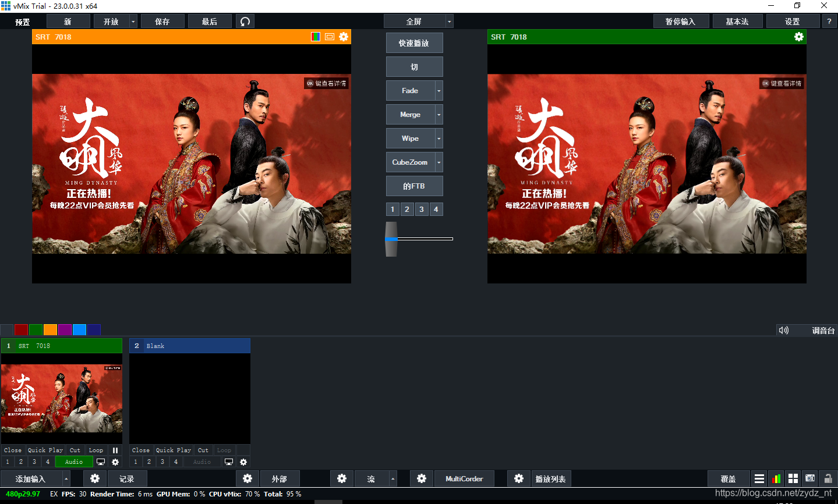The height and width of the screenshot is (504, 838).
Task: Toggle overlay 1 on input 2 Blank tile
Action: (136, 462)
